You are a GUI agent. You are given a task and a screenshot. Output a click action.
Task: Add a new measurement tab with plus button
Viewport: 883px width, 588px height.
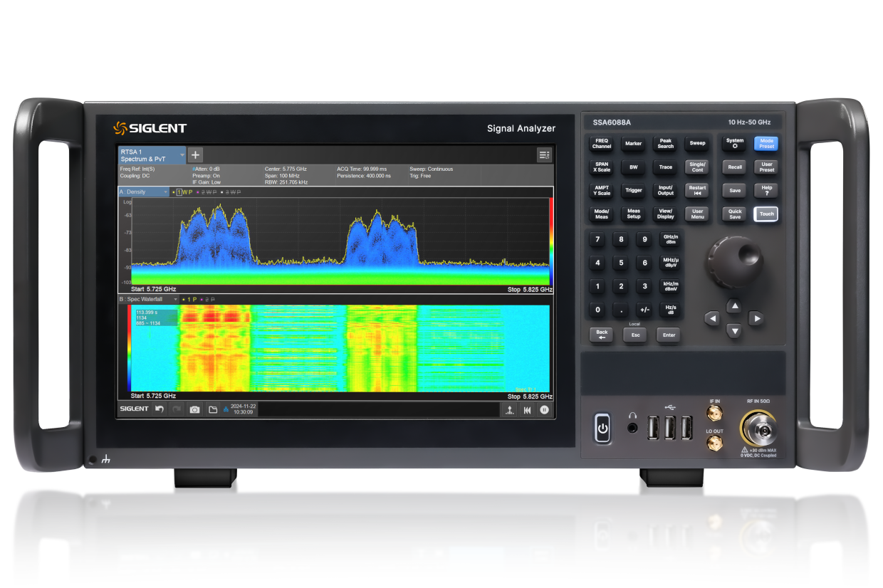pyautogui.click(x=194, y=154)
